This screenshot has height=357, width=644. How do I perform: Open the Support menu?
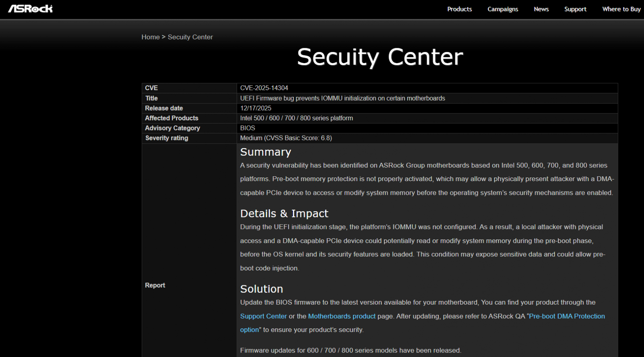point(575,9)
